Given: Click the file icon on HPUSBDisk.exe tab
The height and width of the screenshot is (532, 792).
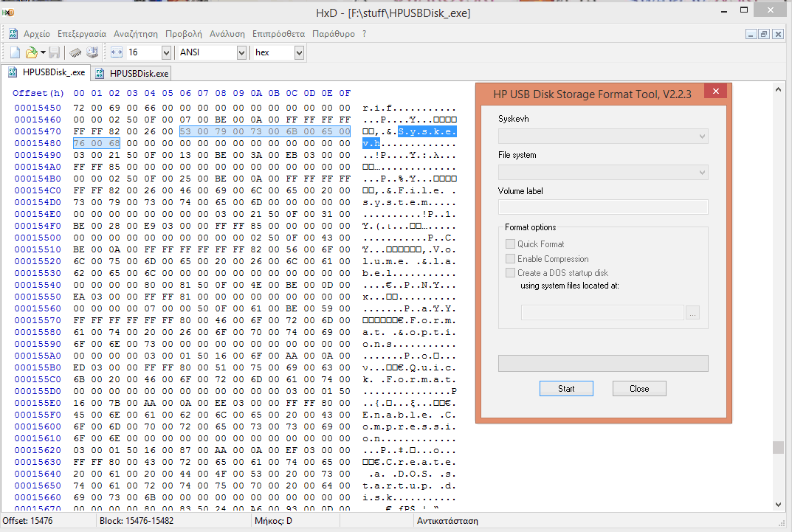Looking at the screenshot, I should click(x=100, y=74).
